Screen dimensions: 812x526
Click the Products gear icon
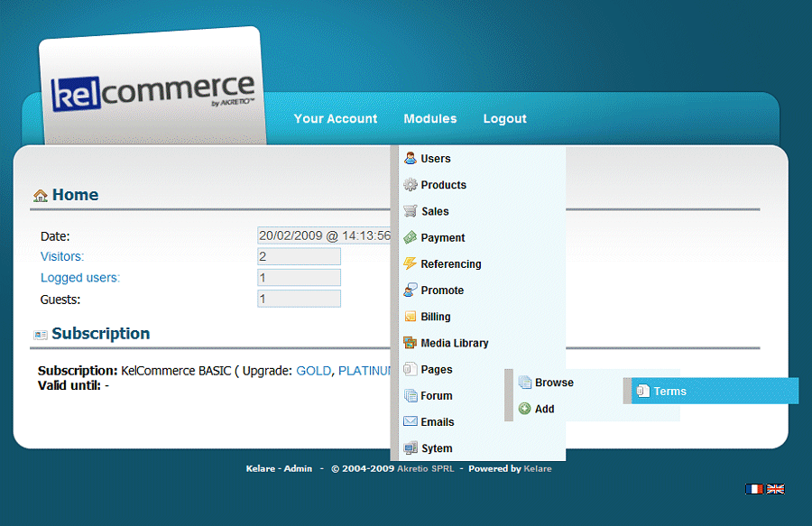[411, 185]
